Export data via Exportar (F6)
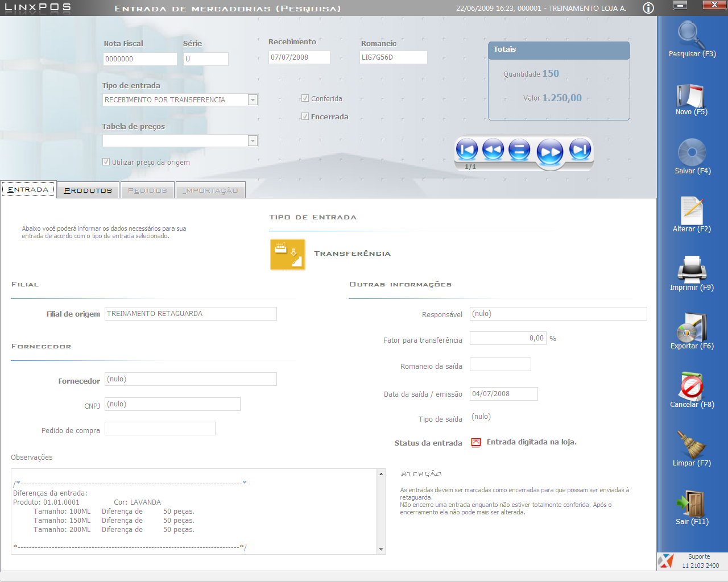728x582 pixels. pos(692,327)
